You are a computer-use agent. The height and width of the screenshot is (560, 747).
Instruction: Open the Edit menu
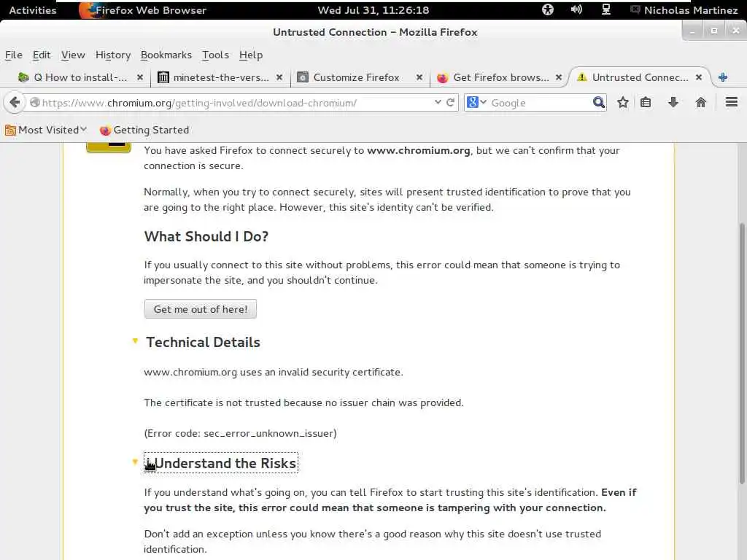[x=42, y=55]
